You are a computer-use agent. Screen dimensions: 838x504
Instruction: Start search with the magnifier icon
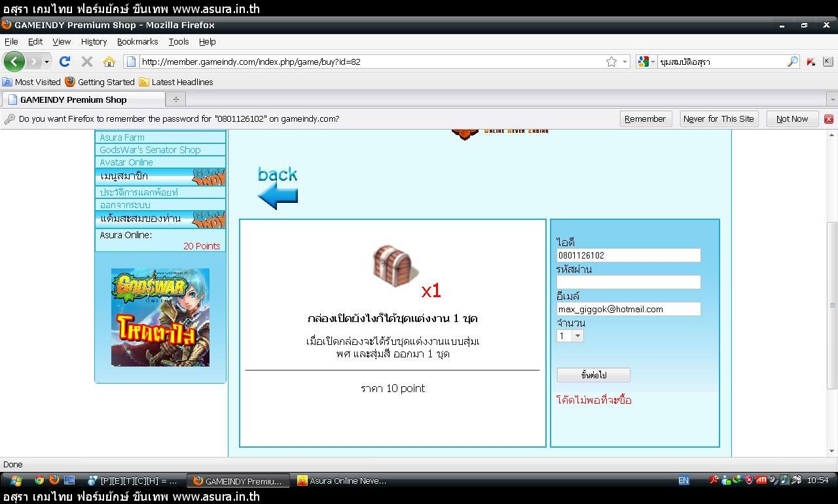[x=793, y=62]
